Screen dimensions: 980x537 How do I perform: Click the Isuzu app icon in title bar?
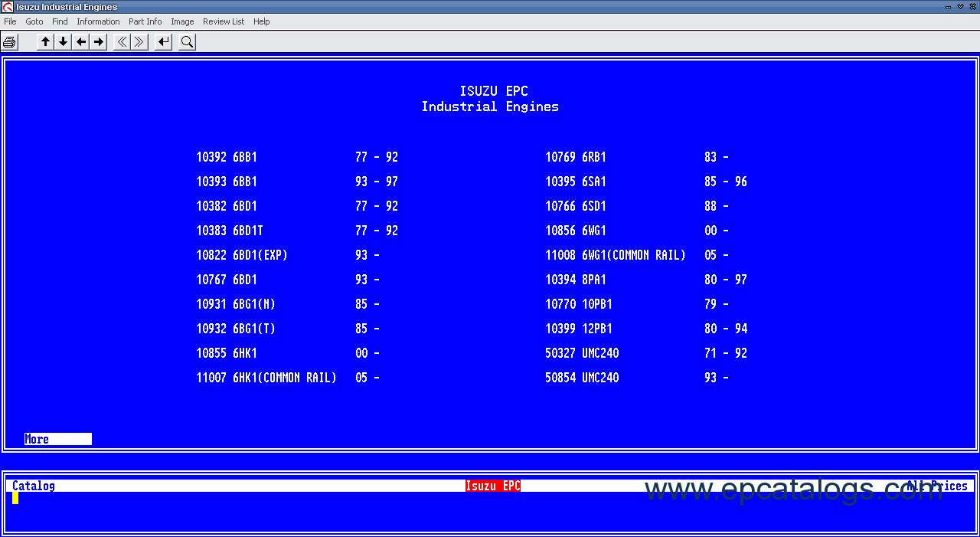click(x=7, y=7)
